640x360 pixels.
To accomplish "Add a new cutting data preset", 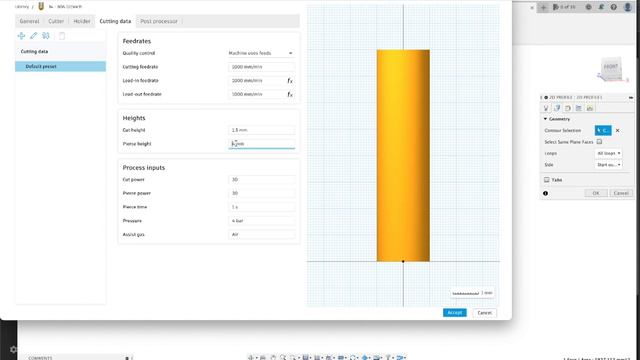I will (21, 36).
